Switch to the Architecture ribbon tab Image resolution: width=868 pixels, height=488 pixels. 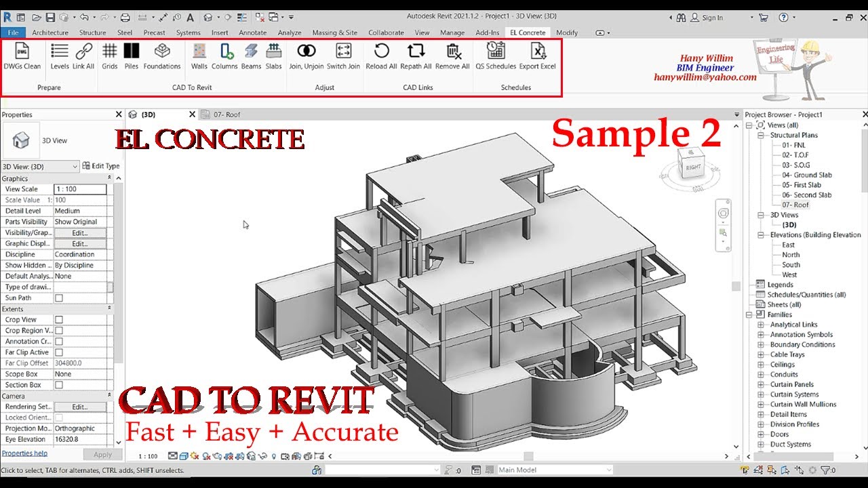click(x=50, y=33)
